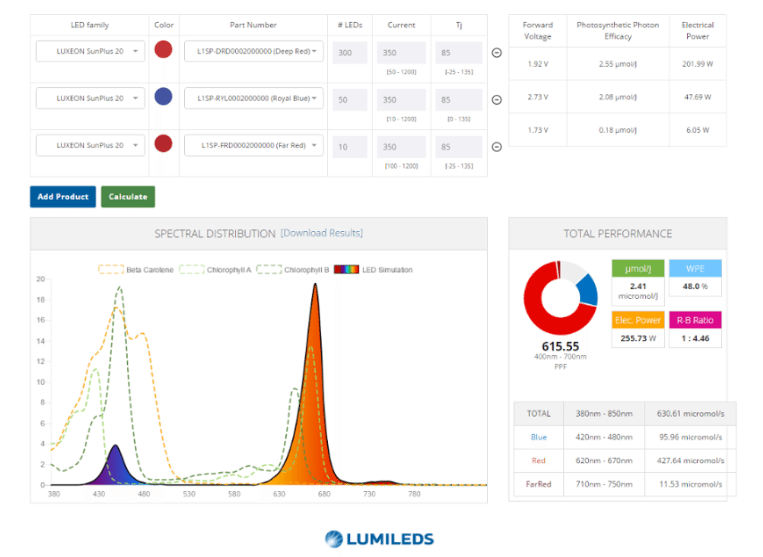Edit Current field in Royal Blue row

(x=401, y=100)
